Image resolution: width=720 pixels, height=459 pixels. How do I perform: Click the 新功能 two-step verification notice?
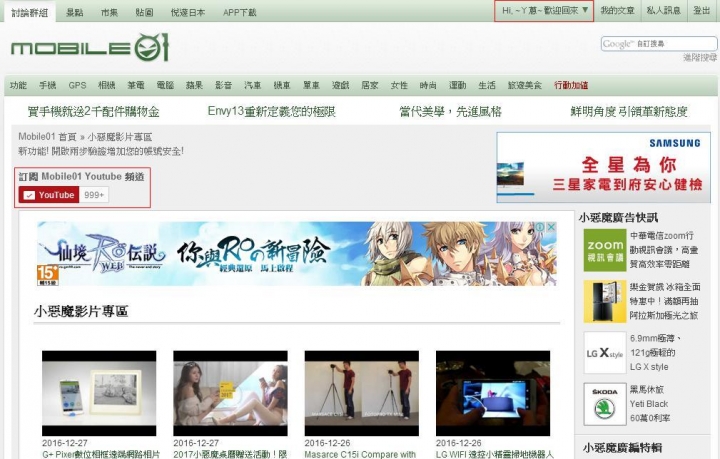(x=101, y=151)
